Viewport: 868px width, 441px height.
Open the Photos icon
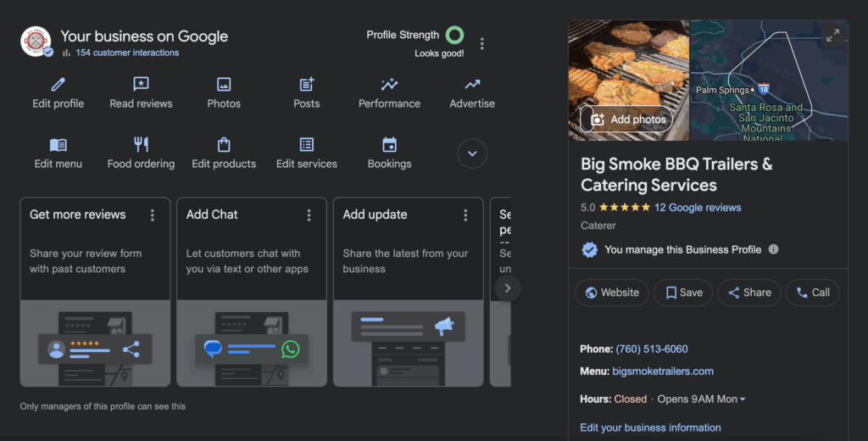224,85
